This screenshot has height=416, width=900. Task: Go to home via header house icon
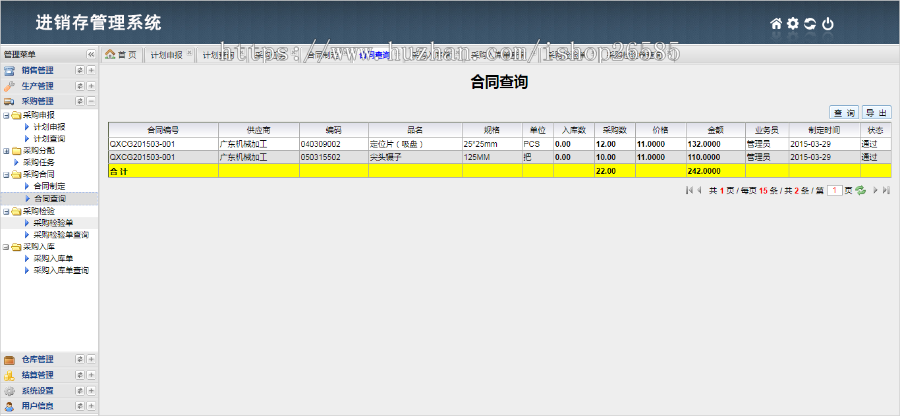(776, 24)
